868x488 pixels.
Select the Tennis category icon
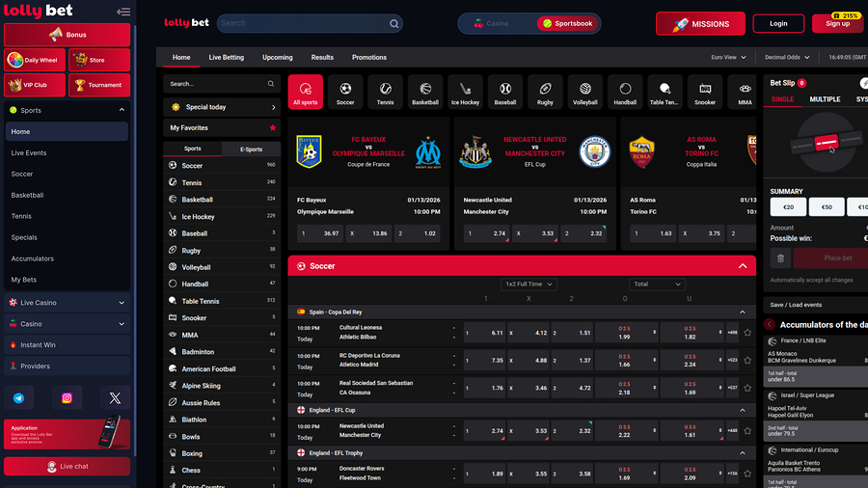click(x=385, y=92)
